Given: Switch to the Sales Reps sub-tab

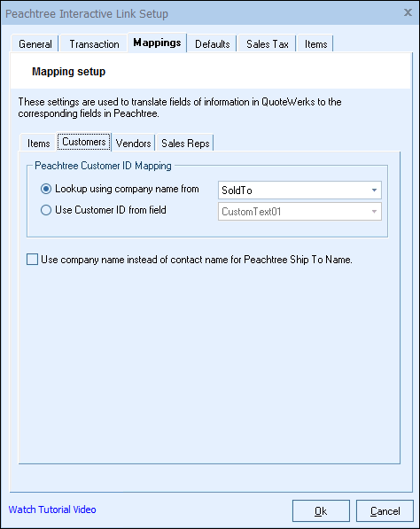Looking at the screenshot, I should (x=185, y=143).
